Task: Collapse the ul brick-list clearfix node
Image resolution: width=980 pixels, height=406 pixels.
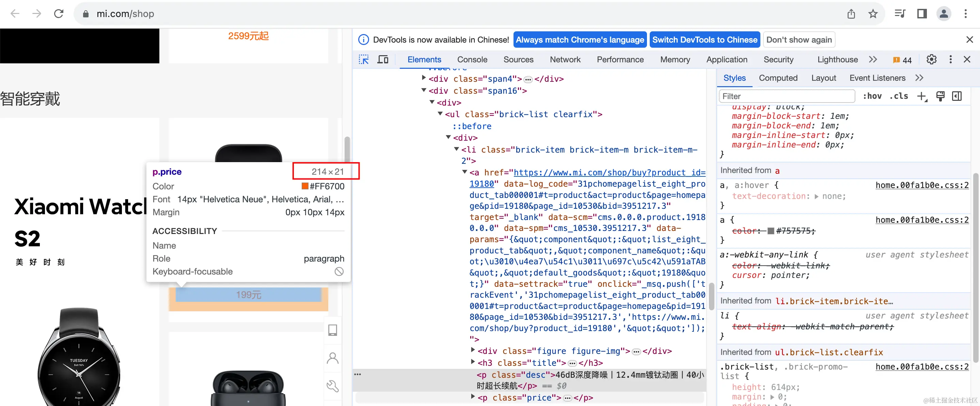Action: click(440, 114)
